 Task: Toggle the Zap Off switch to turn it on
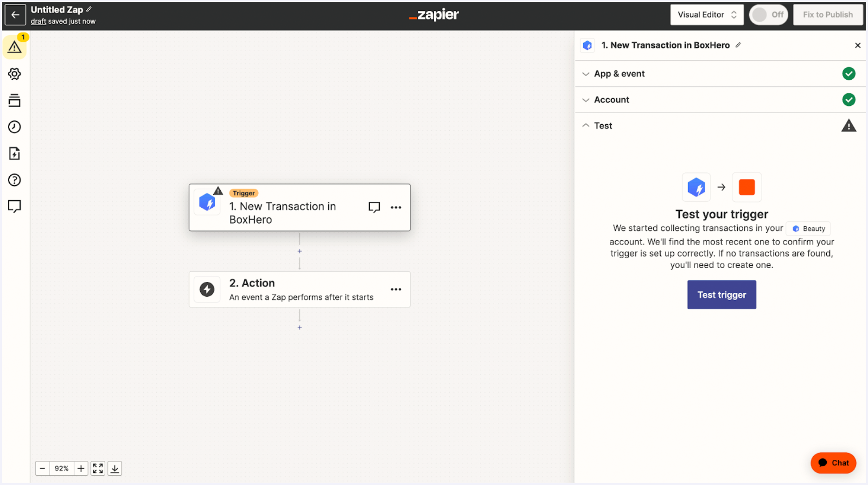click(x=768, y=14)
